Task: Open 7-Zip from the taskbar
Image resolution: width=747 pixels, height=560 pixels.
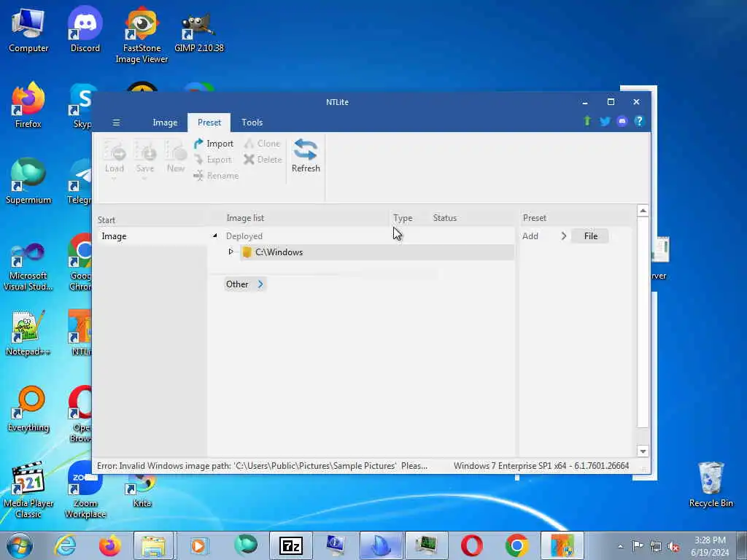Action: [290, 545]
